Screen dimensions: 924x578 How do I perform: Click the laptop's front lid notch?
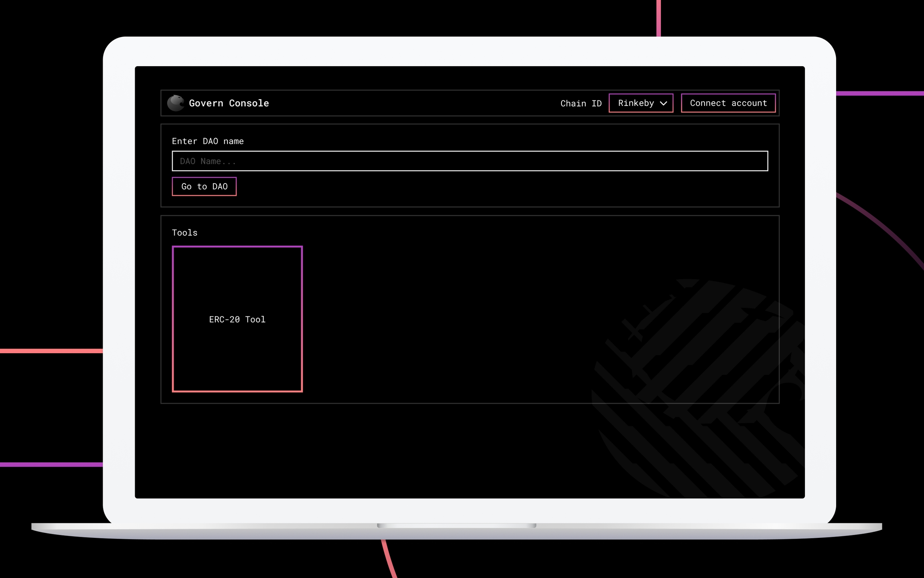pos(456,525)
